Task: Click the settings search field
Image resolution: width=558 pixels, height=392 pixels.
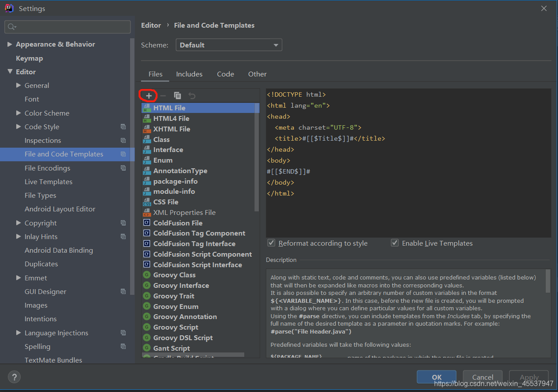Action: tap(68, 27)
